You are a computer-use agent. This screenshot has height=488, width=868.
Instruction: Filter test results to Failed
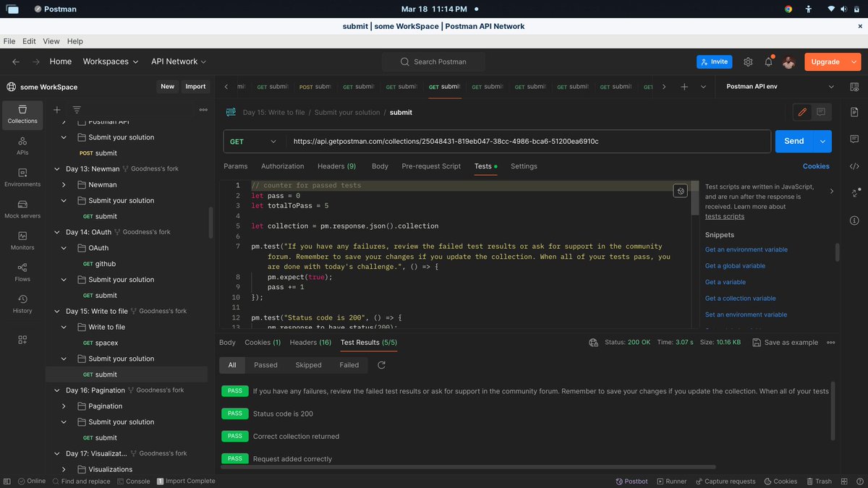[x=349, y=365]
